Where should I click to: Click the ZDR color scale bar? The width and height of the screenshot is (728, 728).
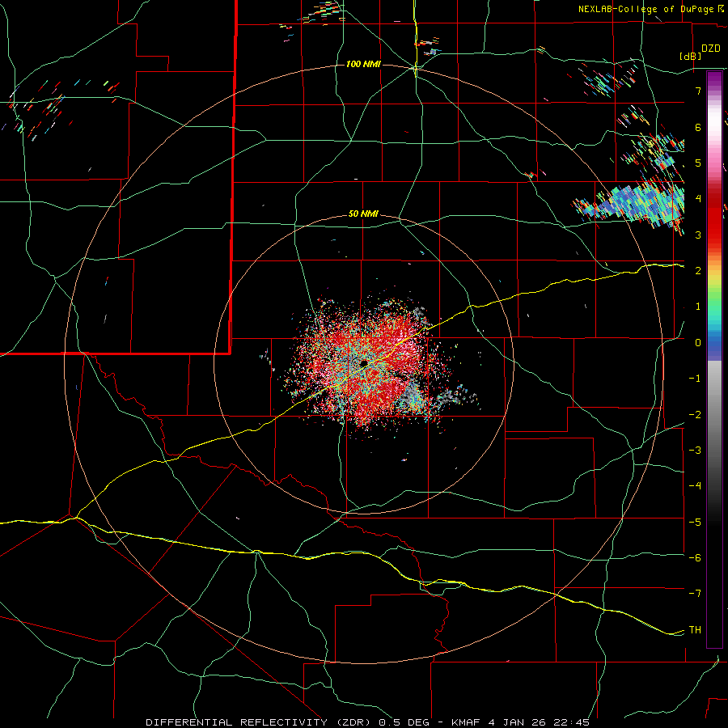tap(714, 359)
